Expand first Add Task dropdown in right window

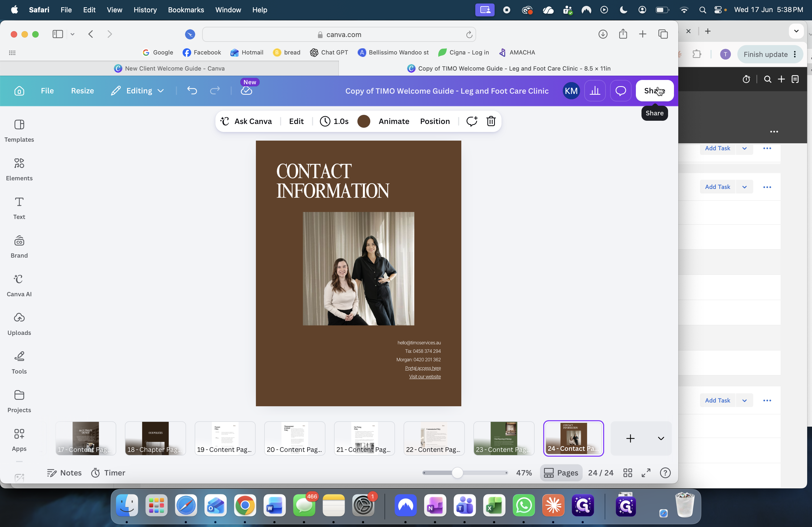(744, 148)
